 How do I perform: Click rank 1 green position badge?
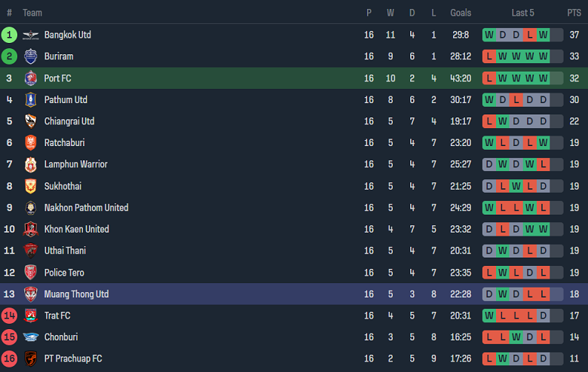(x=9, y=35)
